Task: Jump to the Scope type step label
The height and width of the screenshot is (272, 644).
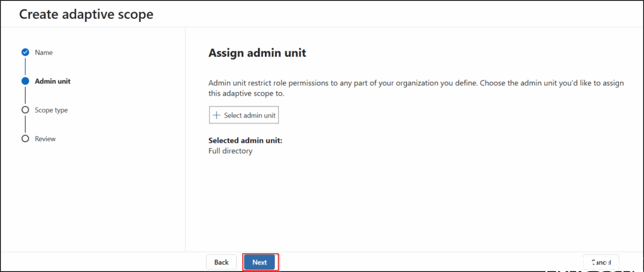Action: (52, 110)
